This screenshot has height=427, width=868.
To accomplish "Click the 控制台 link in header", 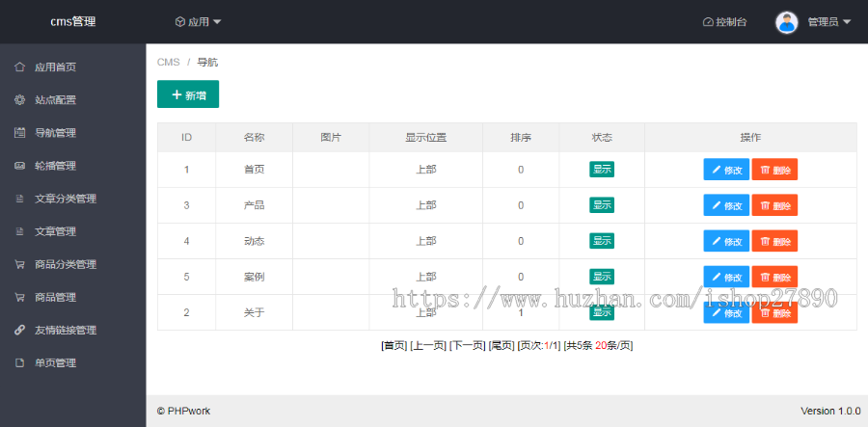I will [x=724, y=22].
